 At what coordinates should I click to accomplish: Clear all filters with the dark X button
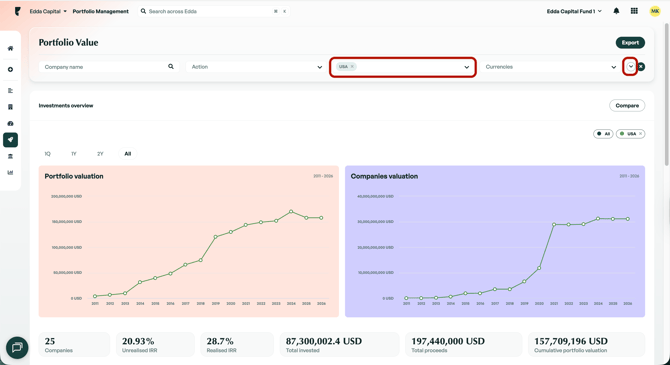(641, 67)
